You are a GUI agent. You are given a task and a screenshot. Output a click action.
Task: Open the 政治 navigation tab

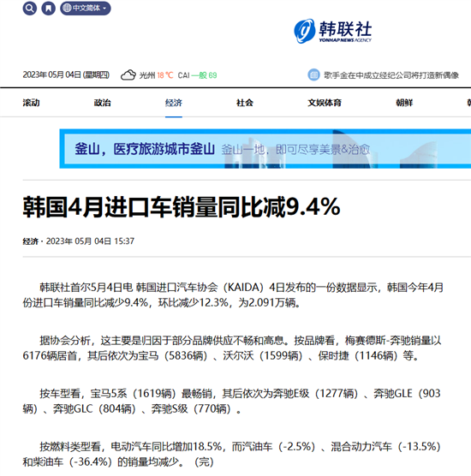click(103, 103)
